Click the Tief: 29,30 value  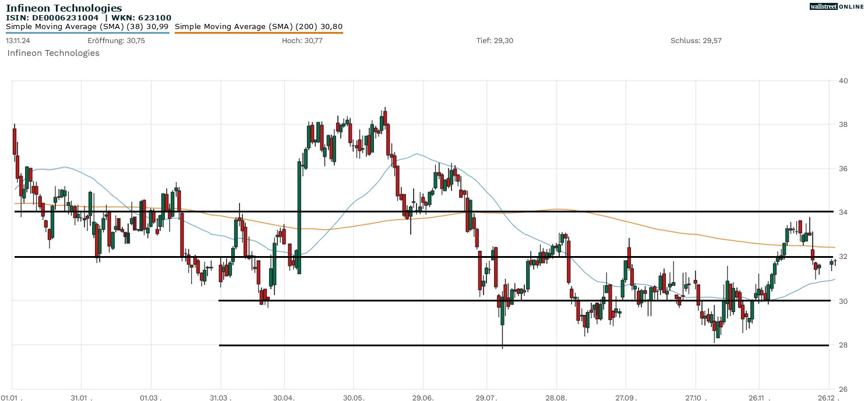click(495, 41)
